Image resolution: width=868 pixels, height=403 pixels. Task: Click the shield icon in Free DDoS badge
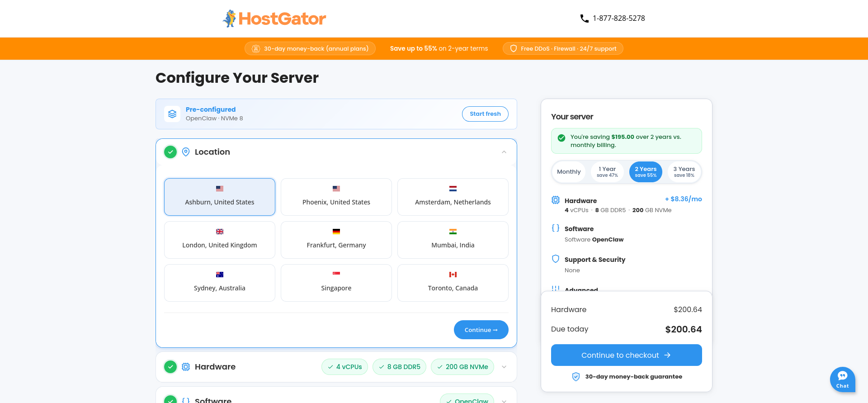[x=514, y=49]
